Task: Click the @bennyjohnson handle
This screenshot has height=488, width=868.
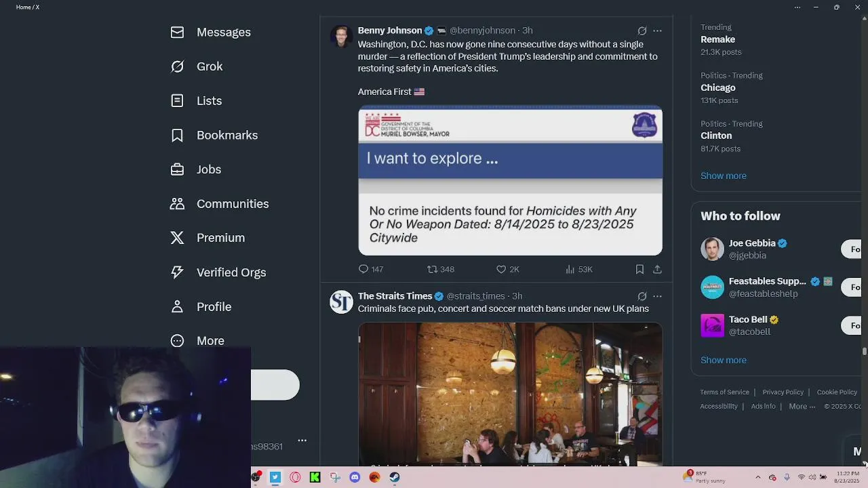Action: click(482, 30)
